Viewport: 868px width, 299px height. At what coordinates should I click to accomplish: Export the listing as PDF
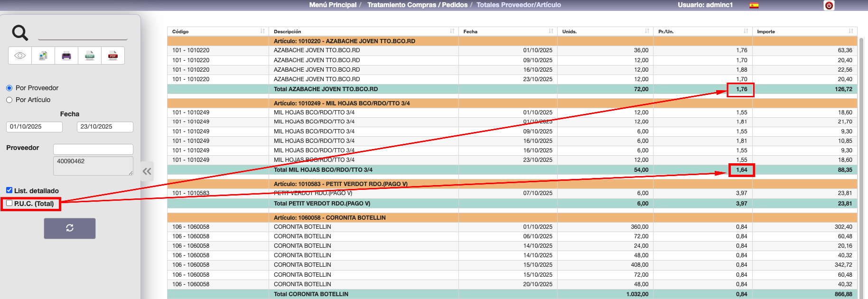pyautogui.click(x=113, y=56)
